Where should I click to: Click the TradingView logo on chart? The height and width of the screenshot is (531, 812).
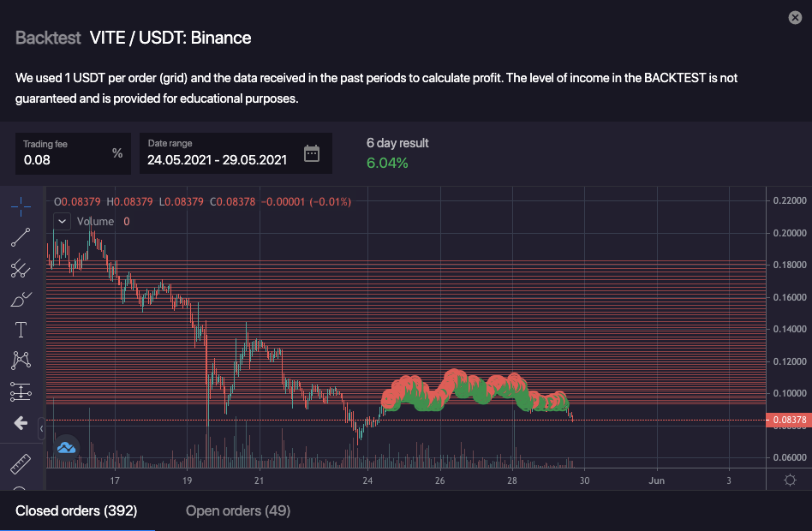coord(67,446)
